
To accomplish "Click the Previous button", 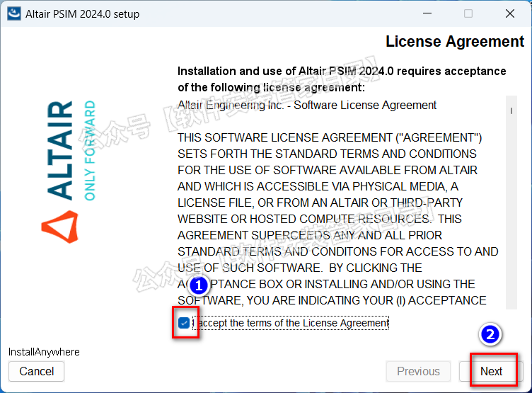I will (x=418, y=371).
